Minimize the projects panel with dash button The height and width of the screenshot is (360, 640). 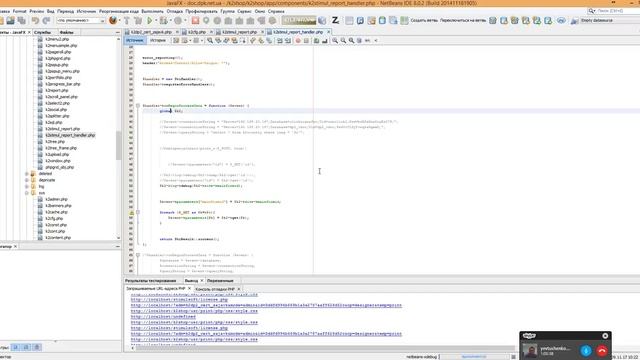118,32
